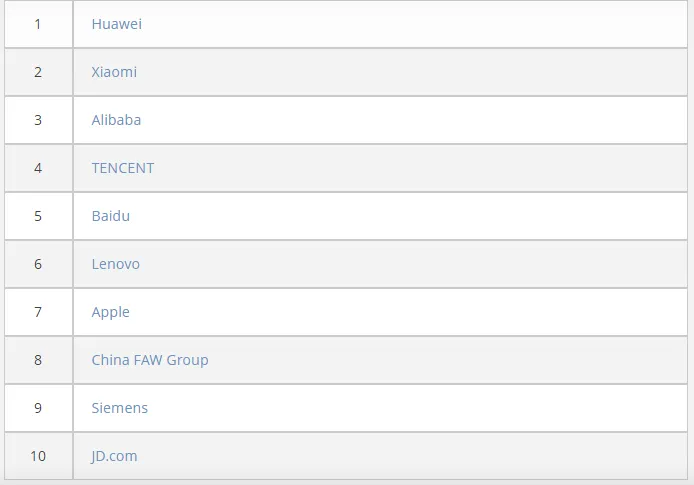
Task: Select rank cell number 10
Action: click(x=39, y=456)
